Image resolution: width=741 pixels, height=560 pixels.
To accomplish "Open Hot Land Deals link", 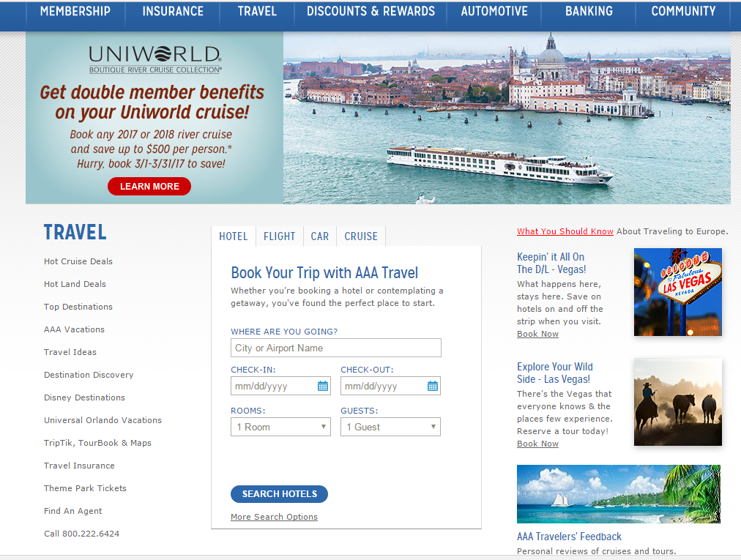I will pos(75,284).
